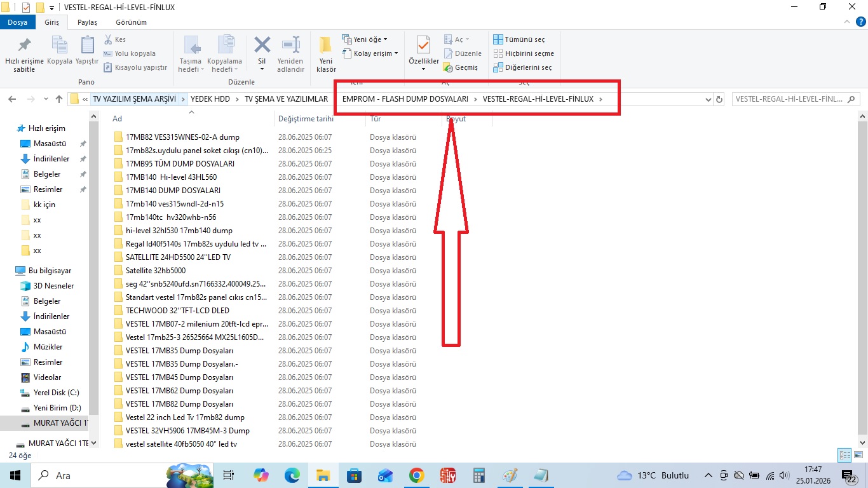Open Google Chrome from the taskbar
Image resolution: width=868 pixels, height=488 pixels.
coord(416,475)
